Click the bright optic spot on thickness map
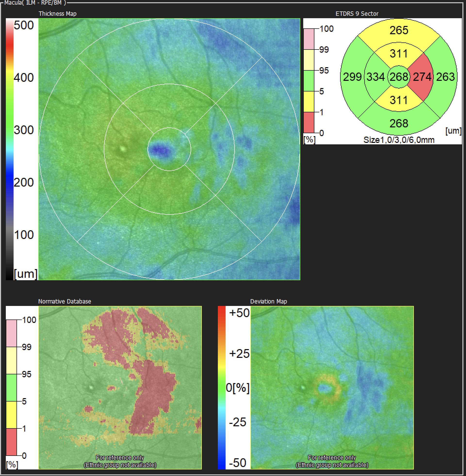 click(123, 149)
